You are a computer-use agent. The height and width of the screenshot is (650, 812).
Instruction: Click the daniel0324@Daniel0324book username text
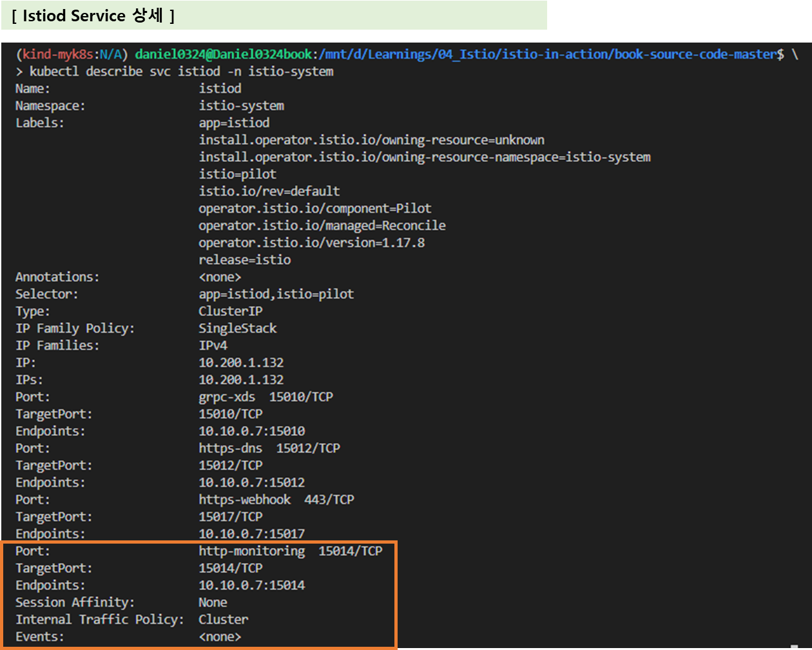click(x=224, y=55)
